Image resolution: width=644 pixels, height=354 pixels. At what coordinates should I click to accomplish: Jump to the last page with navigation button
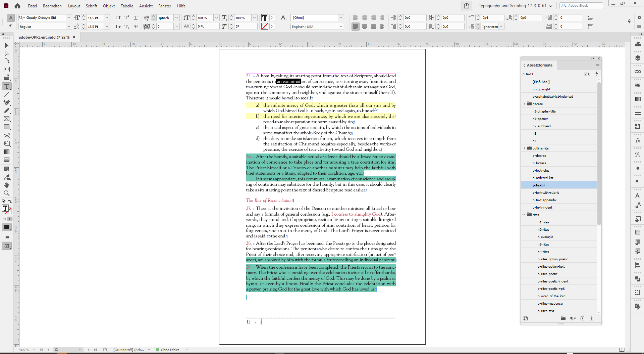coord(96,350)
